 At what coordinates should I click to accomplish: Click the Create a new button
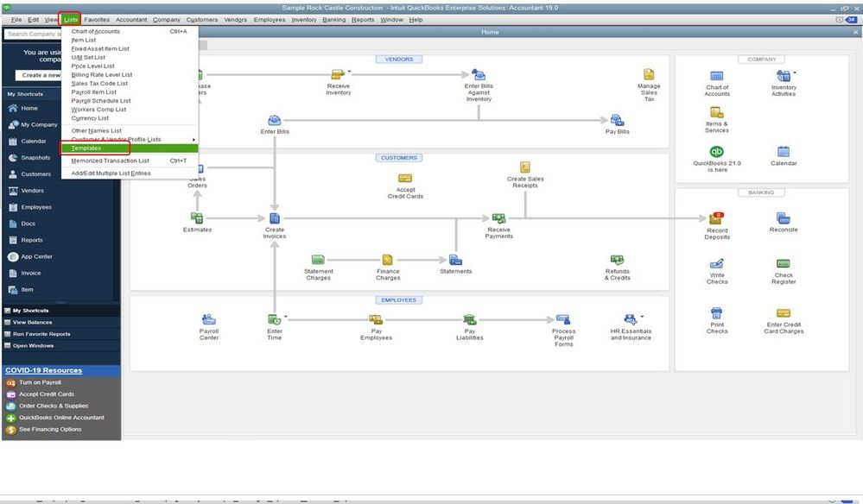coord(39,75)
